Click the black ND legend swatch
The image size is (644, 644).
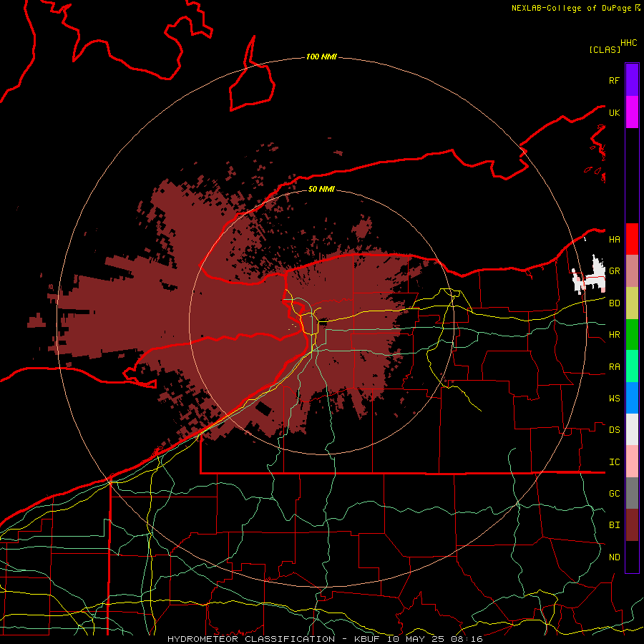632,557
